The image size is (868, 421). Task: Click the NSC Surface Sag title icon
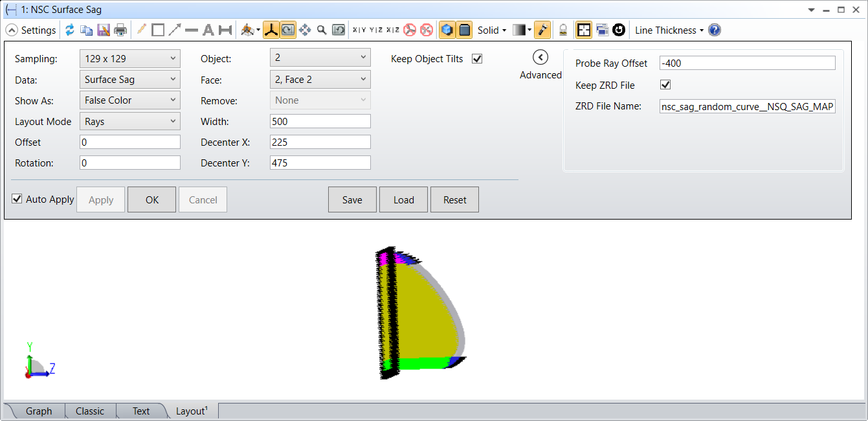click(x=11, y=10)
